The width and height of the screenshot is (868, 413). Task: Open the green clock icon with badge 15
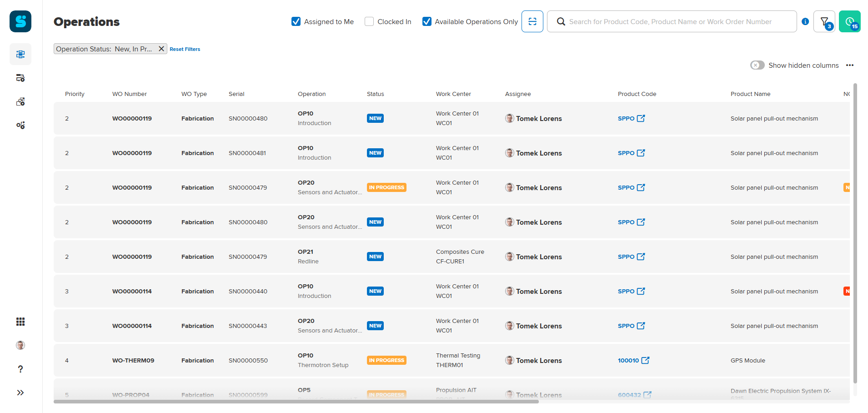849,21
